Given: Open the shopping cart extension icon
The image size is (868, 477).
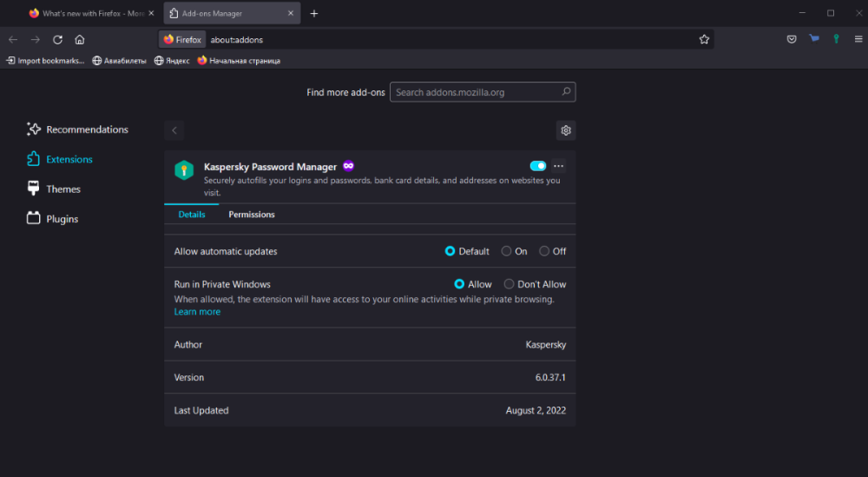Looking at the screenshot, I should tap(814, 39).
